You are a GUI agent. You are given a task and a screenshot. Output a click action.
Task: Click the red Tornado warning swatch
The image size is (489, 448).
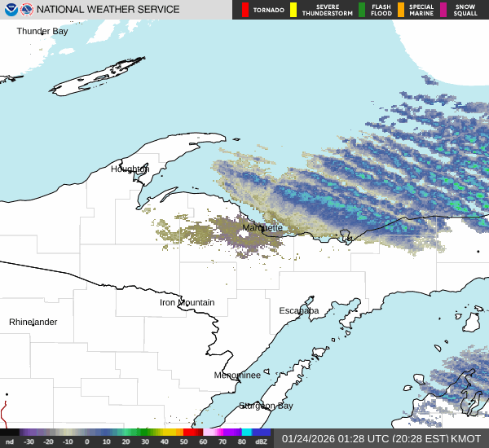click(x=244, y=10)
